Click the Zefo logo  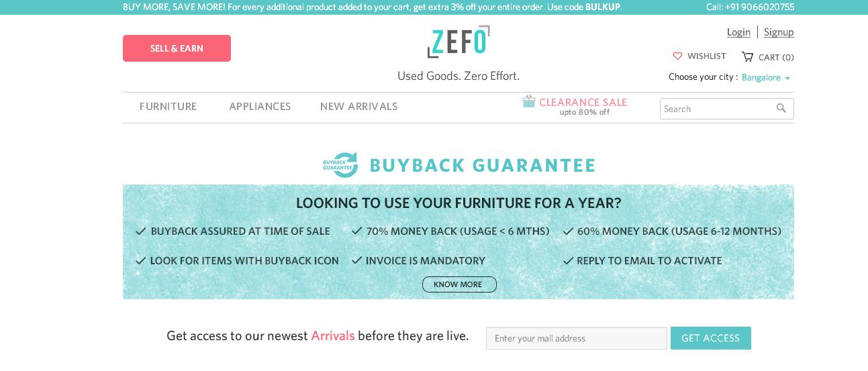tap(459, 42)
